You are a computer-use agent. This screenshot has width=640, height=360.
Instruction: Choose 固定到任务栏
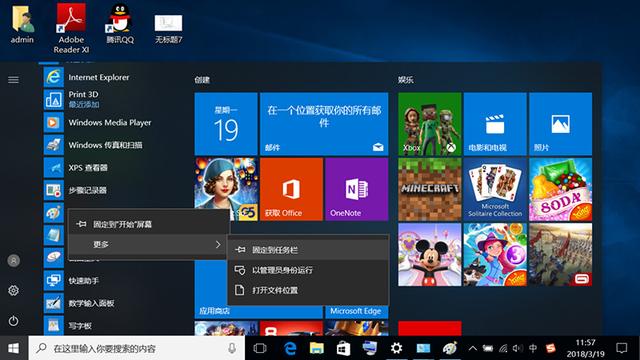(308, 250)
